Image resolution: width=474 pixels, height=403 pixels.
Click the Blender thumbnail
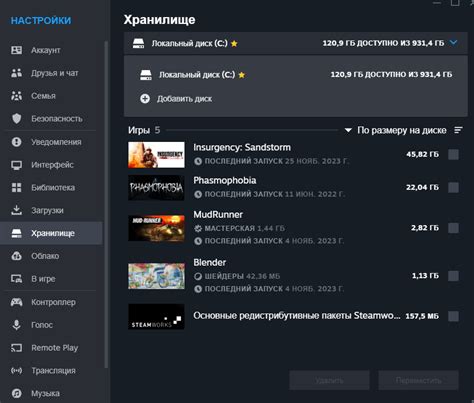point(156,276)
